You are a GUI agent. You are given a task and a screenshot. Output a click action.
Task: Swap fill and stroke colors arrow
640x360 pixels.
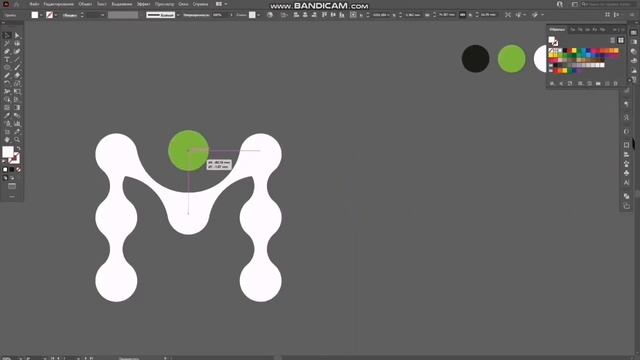pyautogui.click(x=18, y=149)
